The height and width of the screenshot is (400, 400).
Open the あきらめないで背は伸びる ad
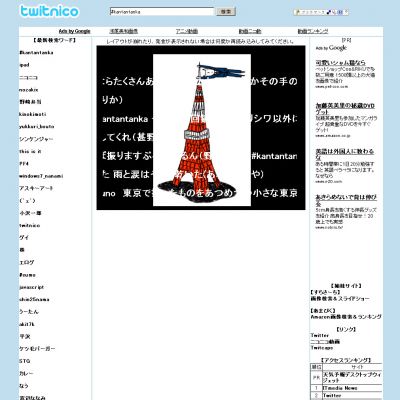tap(346, 200)
